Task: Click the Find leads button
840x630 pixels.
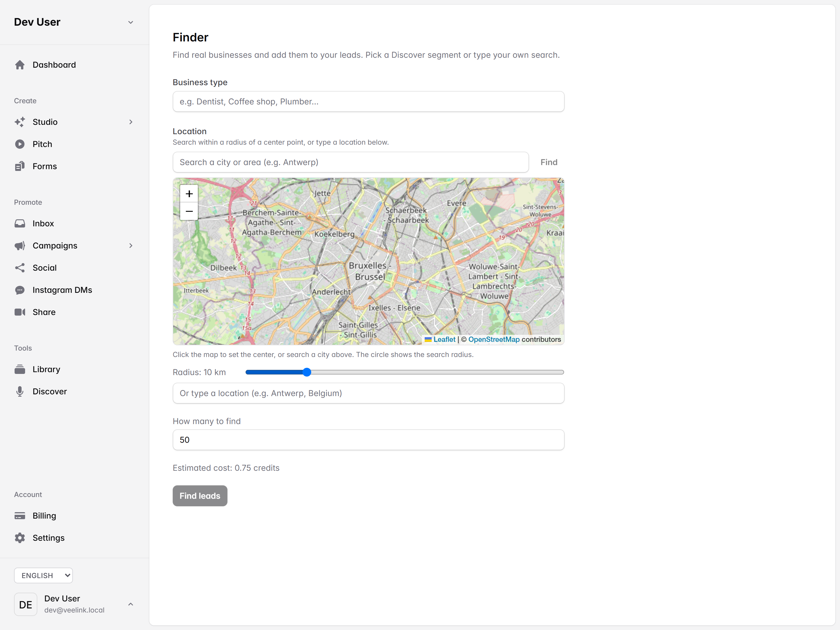Action: 200,496
